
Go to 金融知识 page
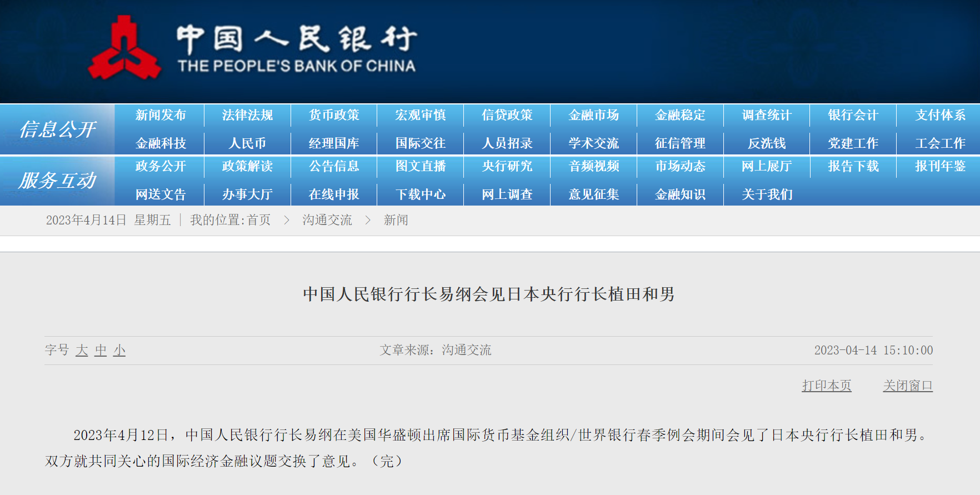tap(681, 194)
